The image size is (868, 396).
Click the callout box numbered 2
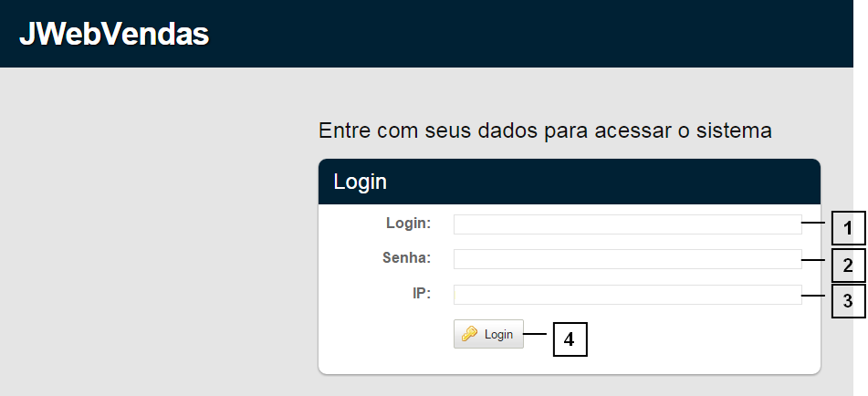coord(847,266)
